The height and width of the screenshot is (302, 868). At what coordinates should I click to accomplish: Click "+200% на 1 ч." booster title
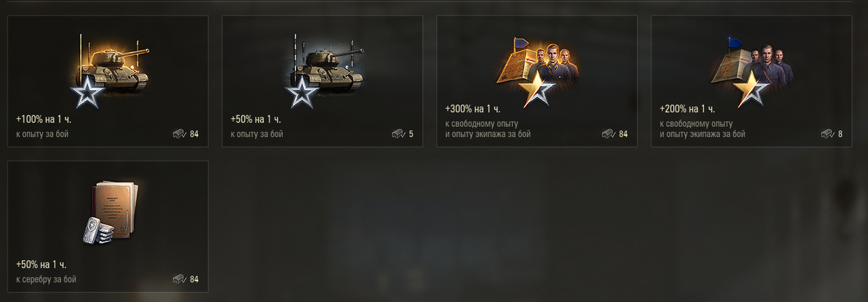coord(688,109)
